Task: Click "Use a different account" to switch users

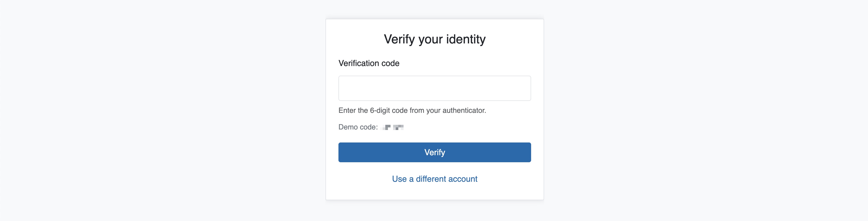Action: click(434, 179)
